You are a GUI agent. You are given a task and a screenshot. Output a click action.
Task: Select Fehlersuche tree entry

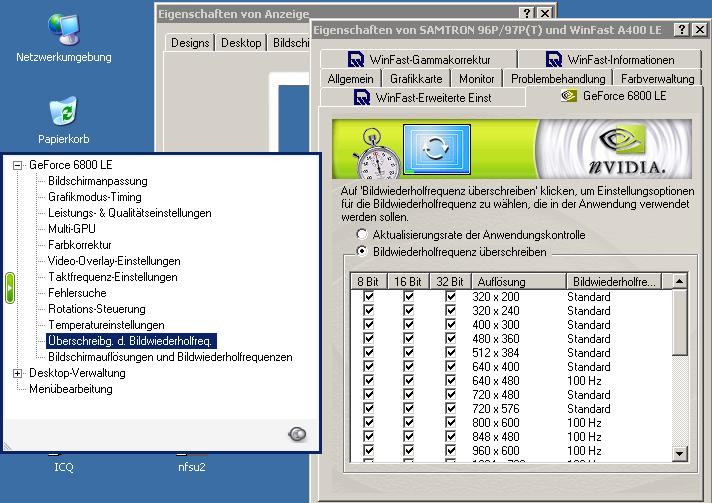click(x=77, y=293)
